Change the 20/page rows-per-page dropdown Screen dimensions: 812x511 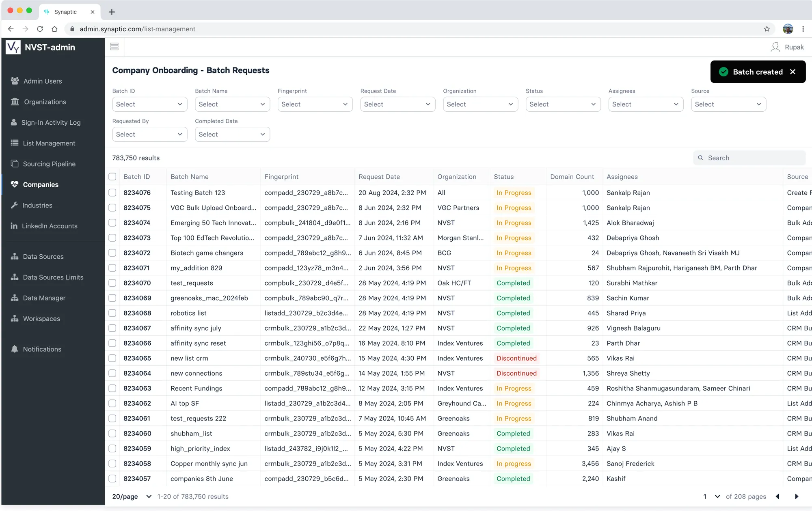(x=132, y=496)
